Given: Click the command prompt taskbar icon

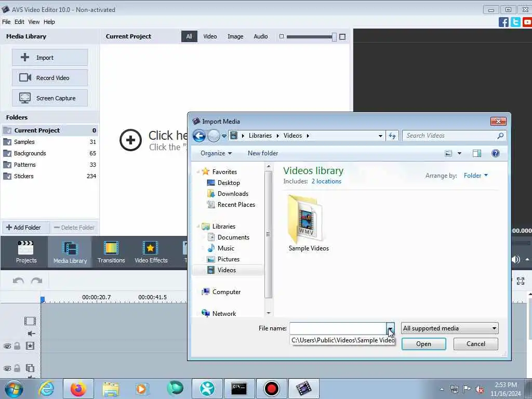Looking at the screenshot, I should 239,389.
